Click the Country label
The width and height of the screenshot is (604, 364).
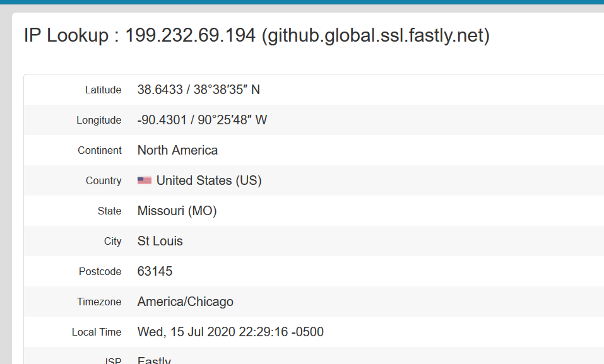pos(104,180)
